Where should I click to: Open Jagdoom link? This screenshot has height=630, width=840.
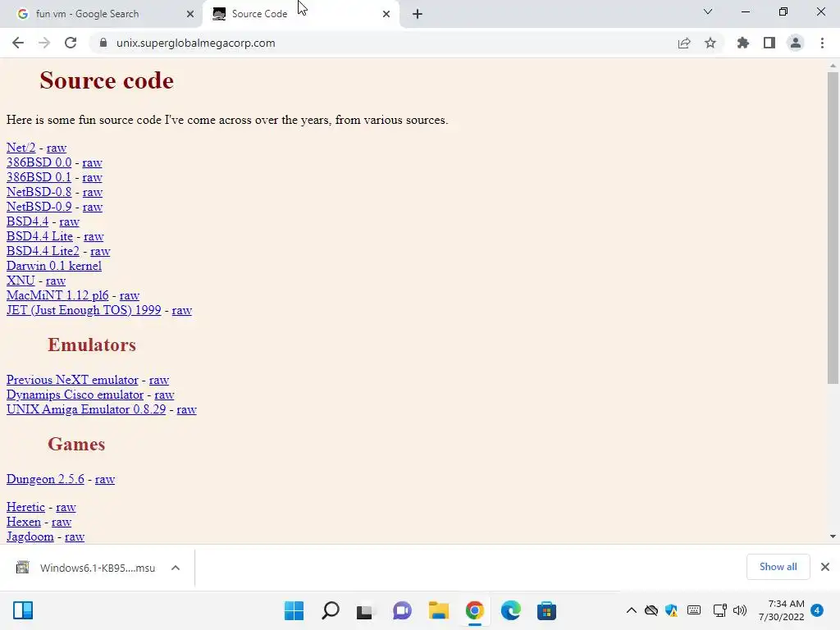coord(30,536)
